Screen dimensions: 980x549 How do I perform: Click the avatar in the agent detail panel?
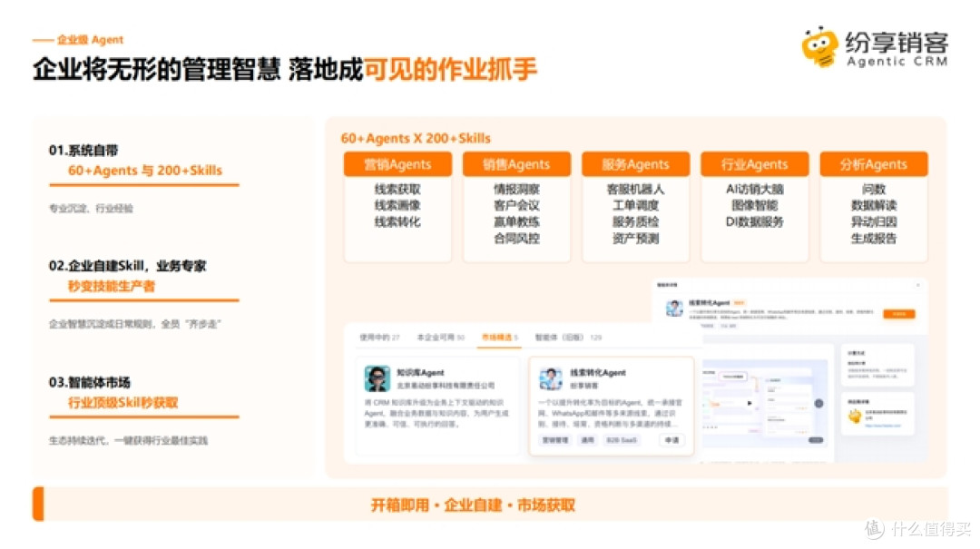pos(674,309)
